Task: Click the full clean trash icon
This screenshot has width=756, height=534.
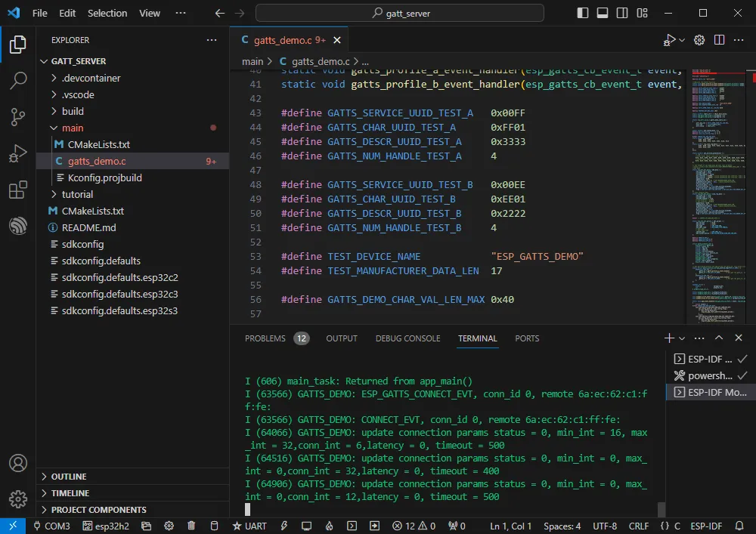Action: pyautogui.click(x=191, y=526)
